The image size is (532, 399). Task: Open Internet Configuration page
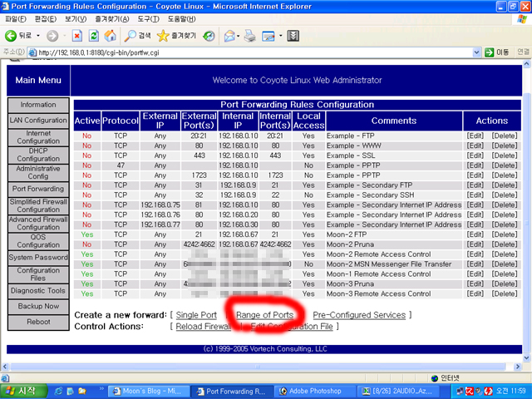[x=38, y=137]
